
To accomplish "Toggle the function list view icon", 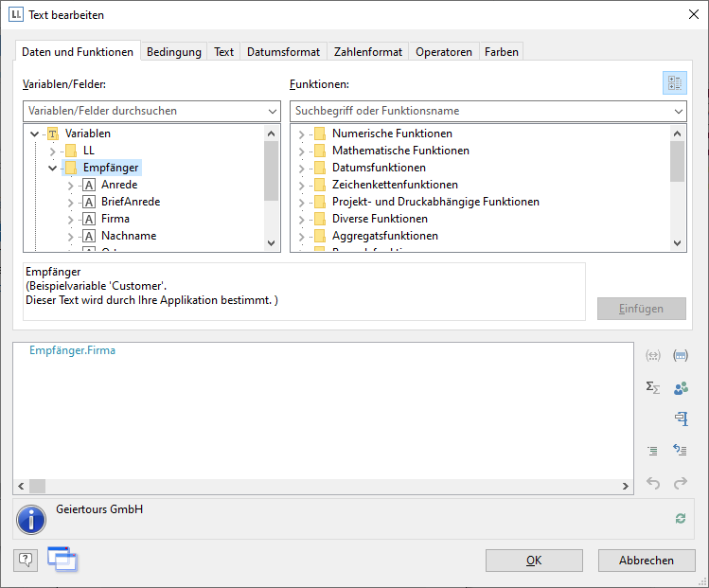I will click(674, 83).
